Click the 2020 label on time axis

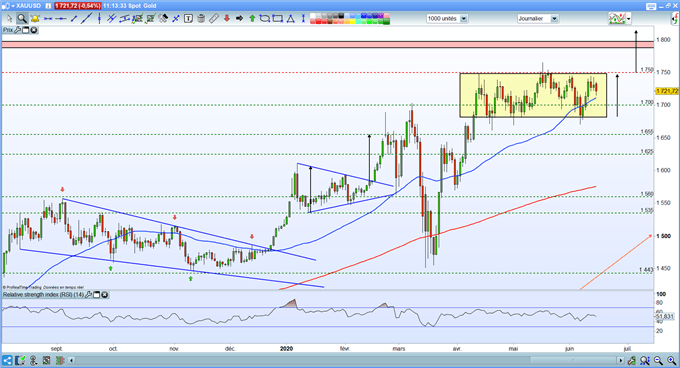pyautogui.click(x=287, y=348)
